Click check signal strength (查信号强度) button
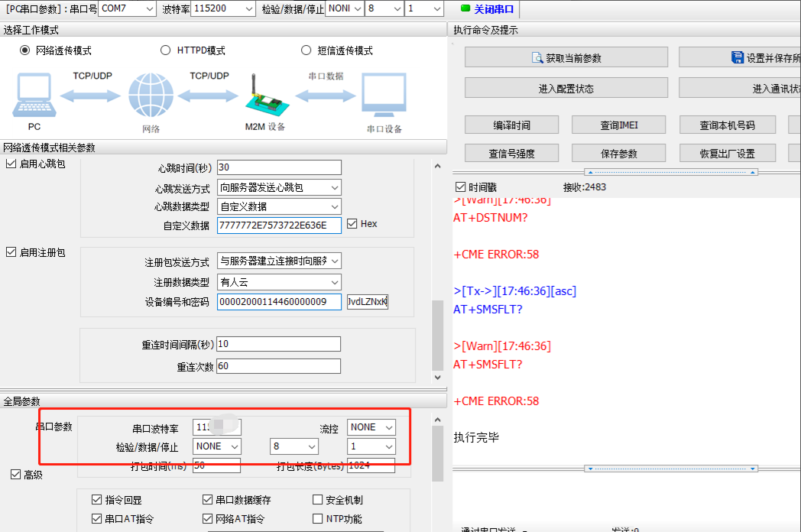Viewport: 801px width, 532px height. (x=511, y=153)
